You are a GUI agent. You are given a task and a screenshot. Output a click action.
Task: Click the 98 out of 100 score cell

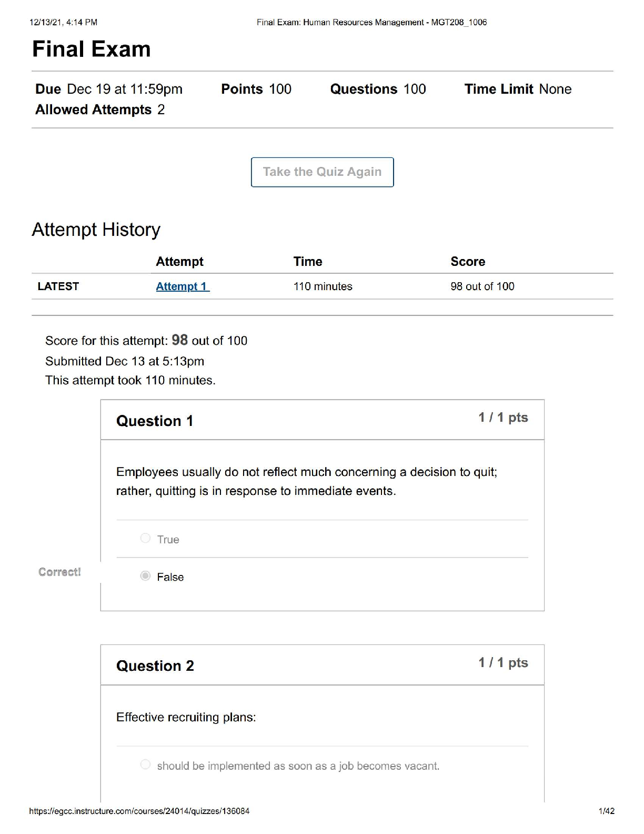coord(482,286)
